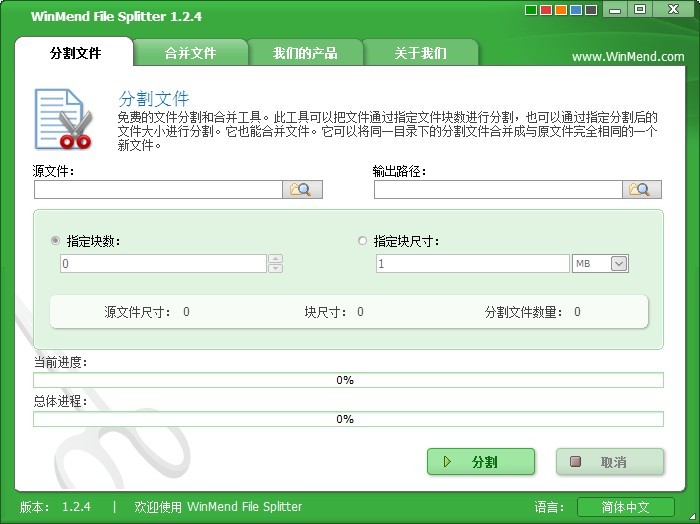Select the 指定块尺寸 radio option
This screenshot has width=700, height=524.
pyautogui.click(x=362, y=241)
